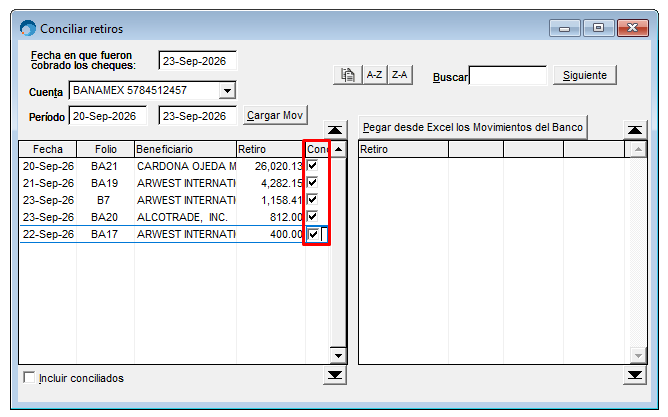This screenshot has height=417, width=668.
Task: Uncheck the conciliation box for BA17
Action: [x=313, y=234]
